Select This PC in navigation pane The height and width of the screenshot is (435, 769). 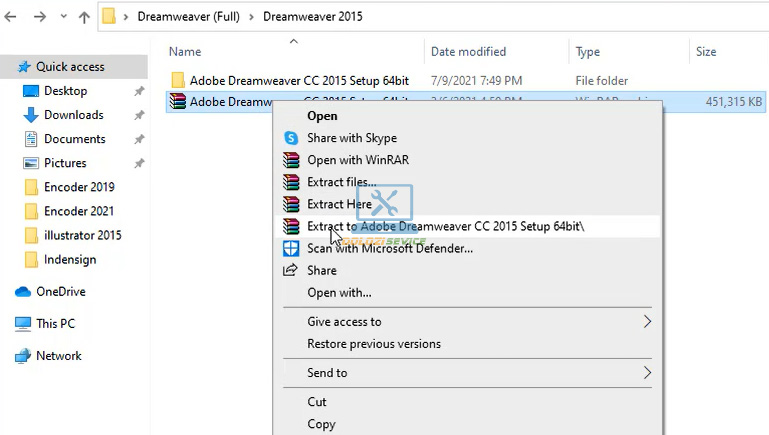55,324
